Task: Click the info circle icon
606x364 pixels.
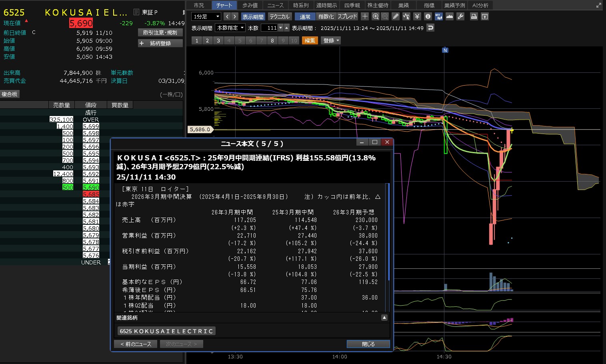Action: 428,16
